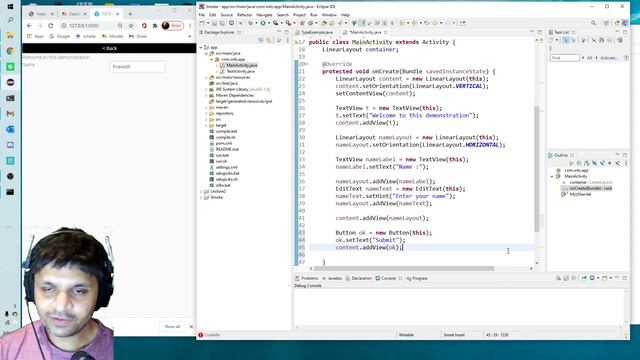640x360 pixels.
Task: Click Show all in browser downloads bar
Action: (x=172, y=327)
